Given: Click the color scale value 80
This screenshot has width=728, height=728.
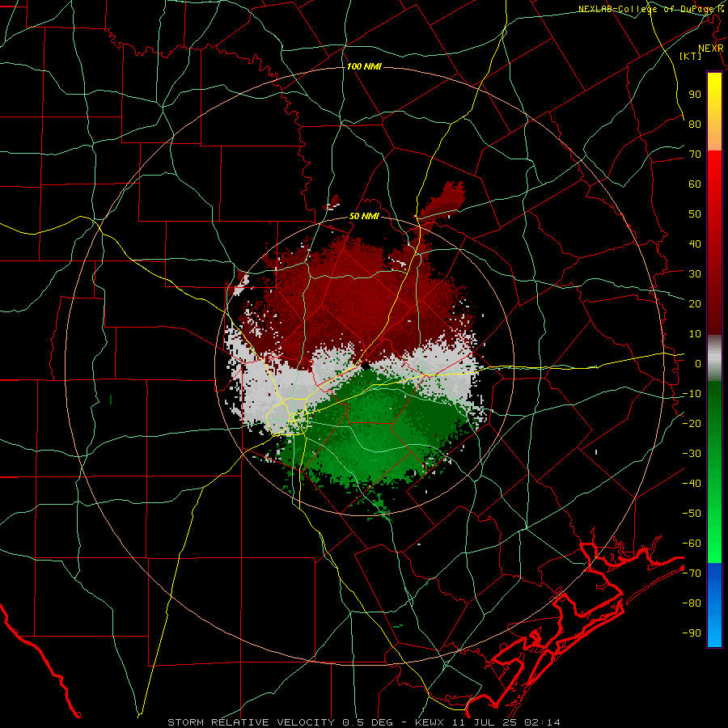Looking at the screenshot, I should (695, 125).
